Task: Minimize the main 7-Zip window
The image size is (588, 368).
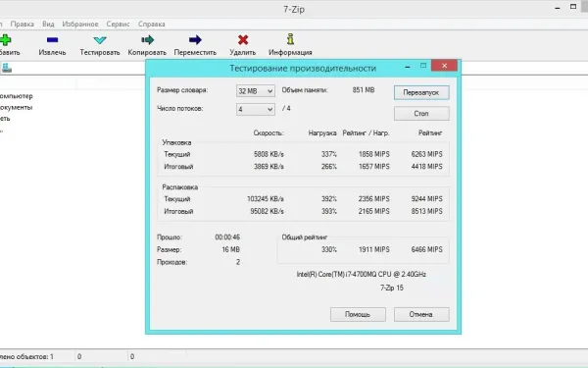Action: (558, 8)
